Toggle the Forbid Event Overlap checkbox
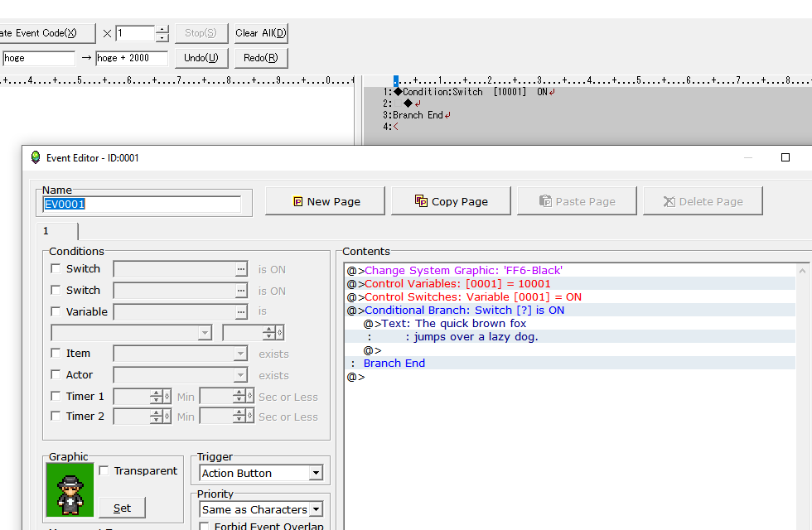The height and width of the screenshot is (530, 812). (x=205, y=527)
